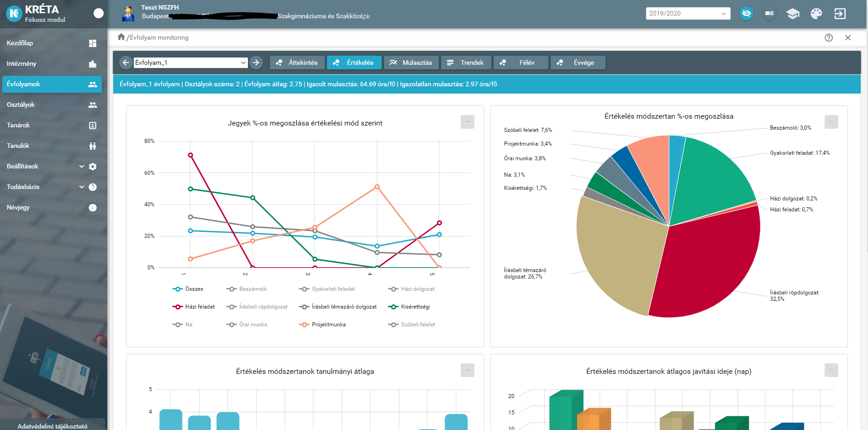
Task: Open Osztályok group icon
Action: tap(93, 105)
